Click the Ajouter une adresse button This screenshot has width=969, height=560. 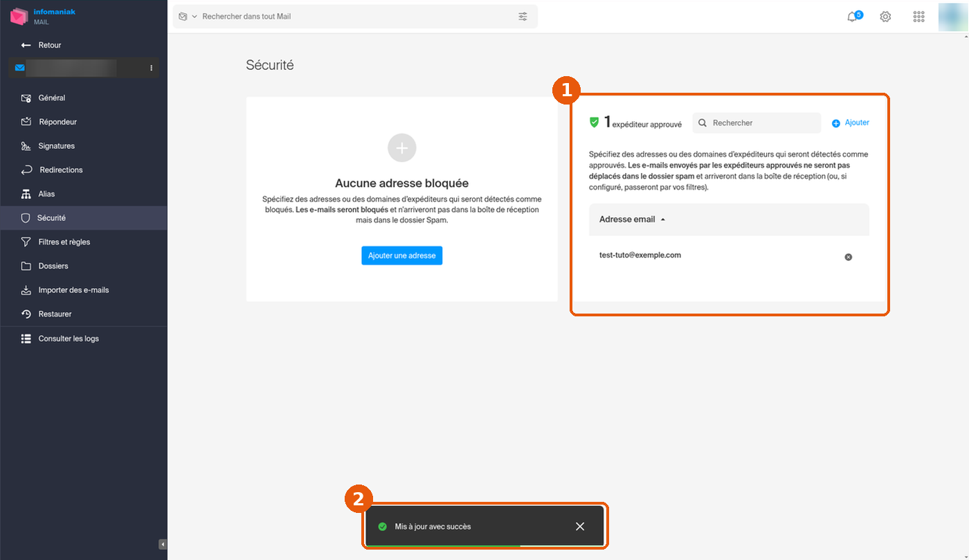(x=401, y=255)
